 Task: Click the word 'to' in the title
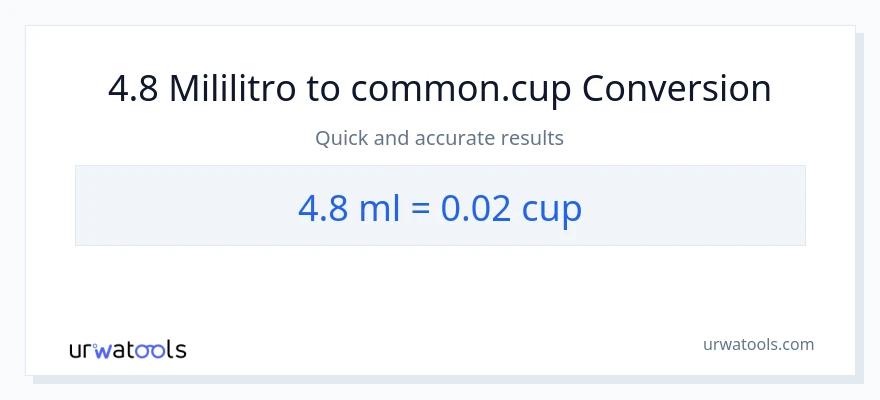[x=321, y=89]
